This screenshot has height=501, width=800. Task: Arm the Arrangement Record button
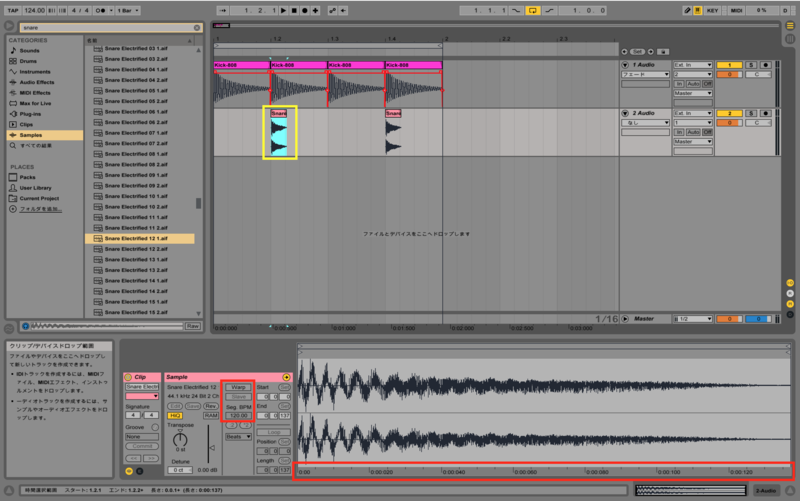click(x=305, y=10)
